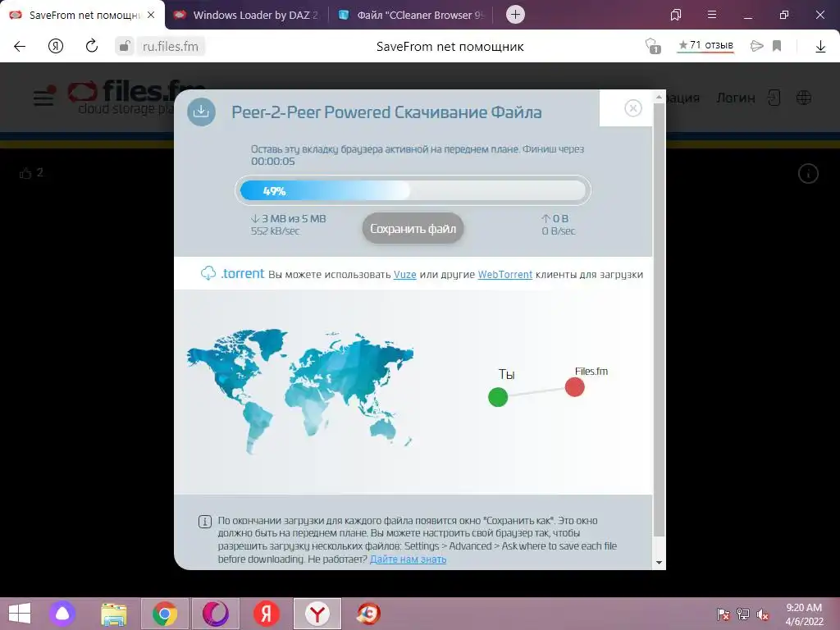Click the .torrent cloud download link
The image size is (840, 630).
point(232,274)
